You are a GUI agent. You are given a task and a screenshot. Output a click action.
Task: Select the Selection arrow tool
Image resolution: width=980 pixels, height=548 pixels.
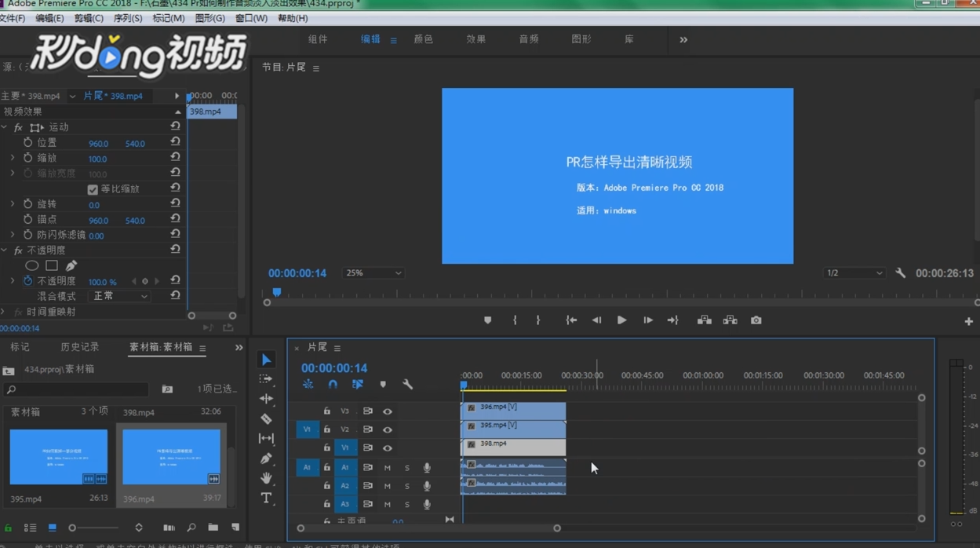pyautogui.click(x=266, y=360)
